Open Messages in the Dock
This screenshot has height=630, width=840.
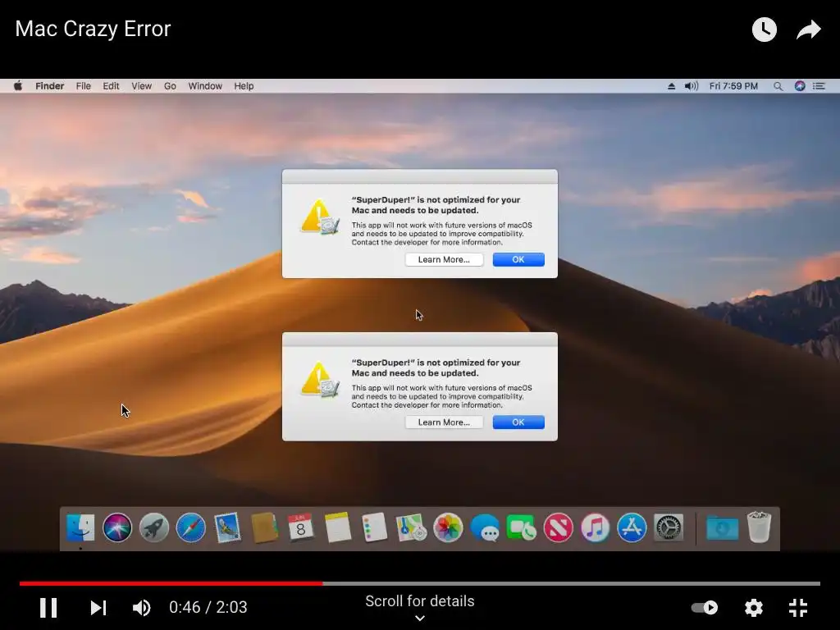point(485,527)
